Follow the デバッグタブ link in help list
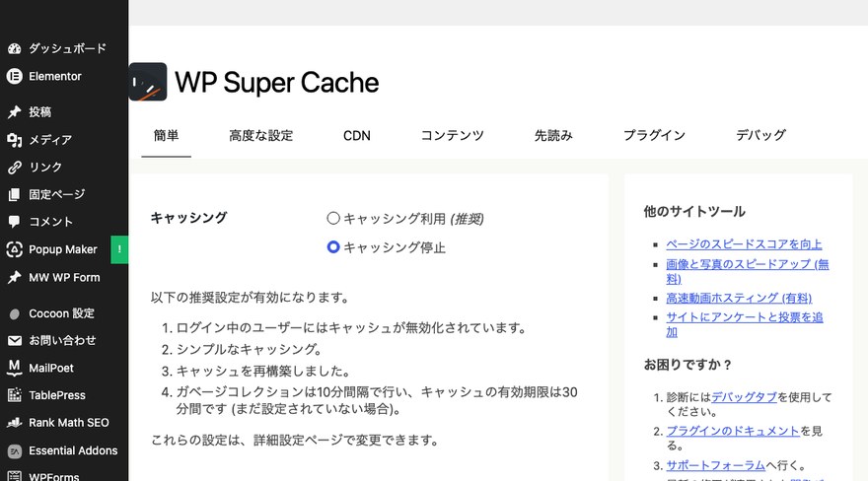The image size is (868, 481). coord(744,397)
